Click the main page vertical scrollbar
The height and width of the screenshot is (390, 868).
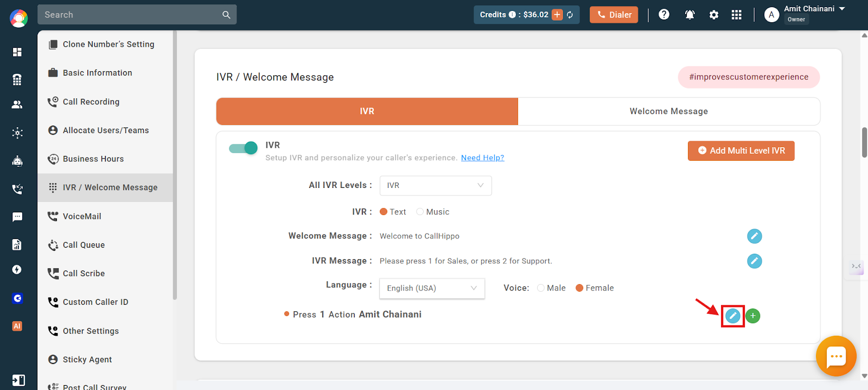point(864,142)
